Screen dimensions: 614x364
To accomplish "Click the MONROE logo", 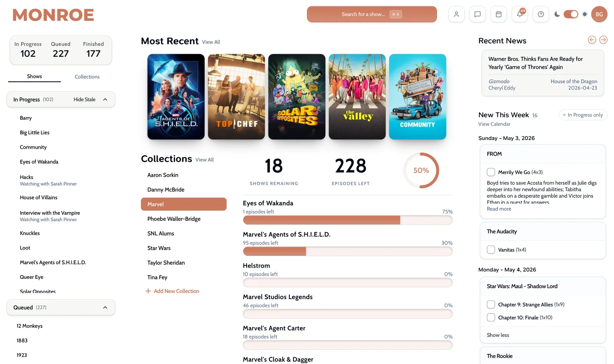I will [53, 15].
